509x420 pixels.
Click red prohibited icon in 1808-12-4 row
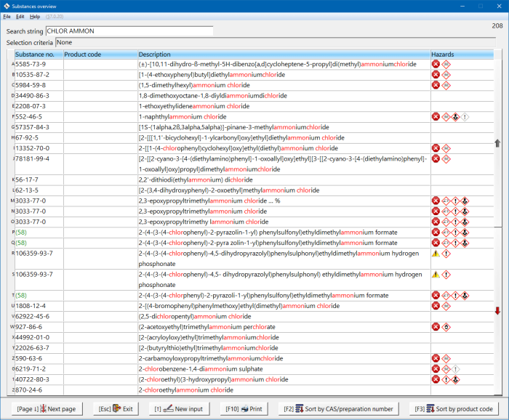click(x=436, y=306)
